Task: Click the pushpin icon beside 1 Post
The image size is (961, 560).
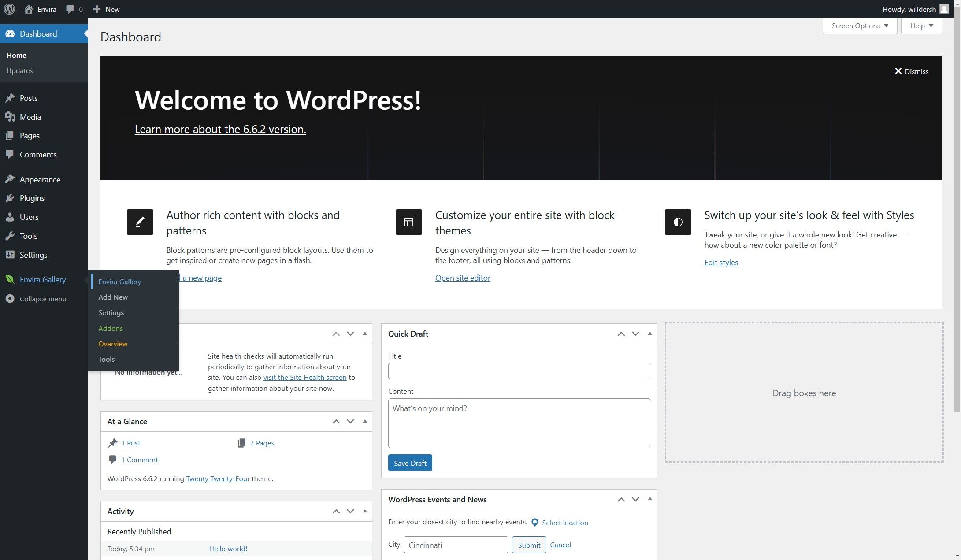Action: click(113, 443)
